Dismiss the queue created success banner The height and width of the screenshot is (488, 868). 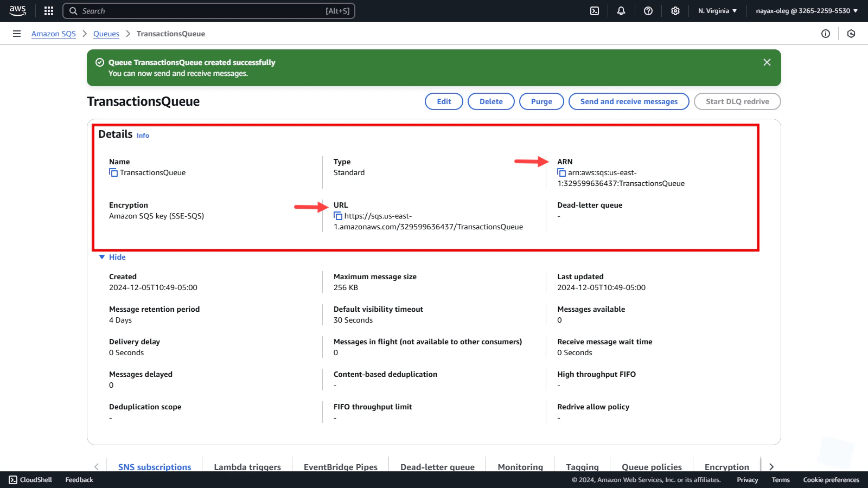(x=767, y=62)
